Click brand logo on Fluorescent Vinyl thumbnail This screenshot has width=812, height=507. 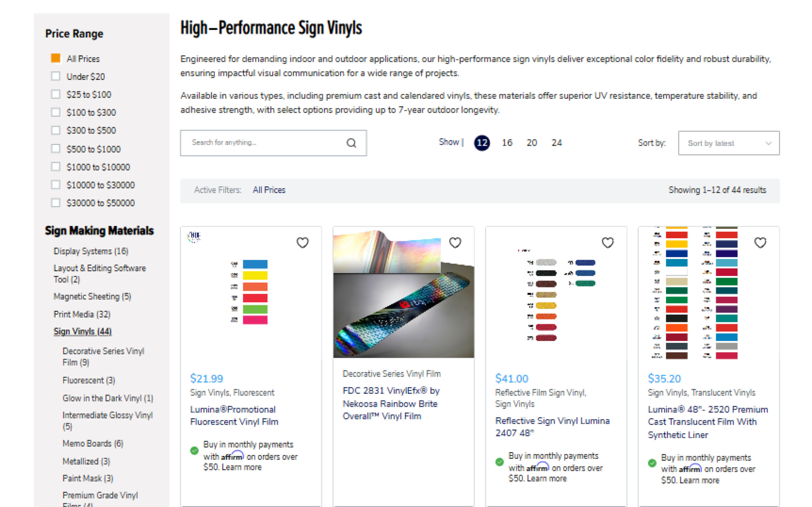point(194,236)
